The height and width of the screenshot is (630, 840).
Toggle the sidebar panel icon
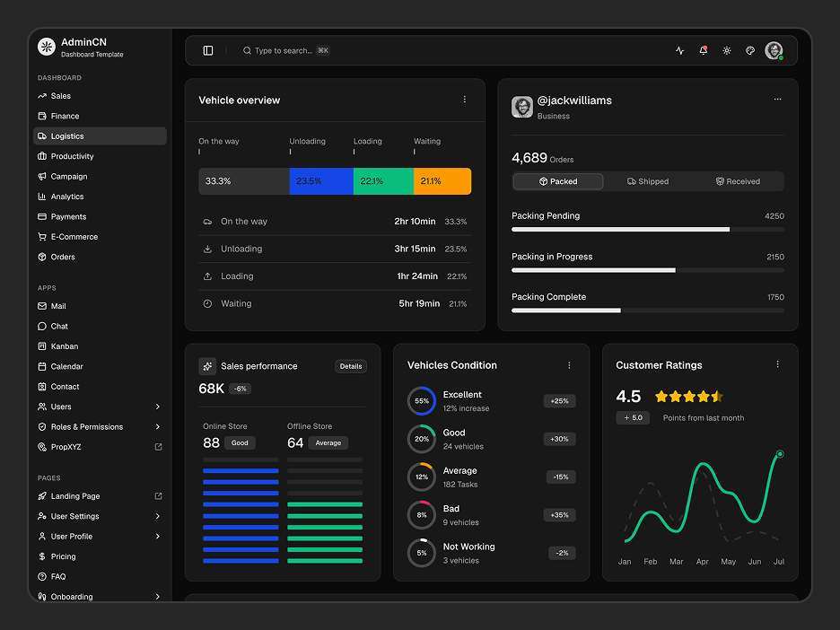pyautogui.click(x=208, y=50)
